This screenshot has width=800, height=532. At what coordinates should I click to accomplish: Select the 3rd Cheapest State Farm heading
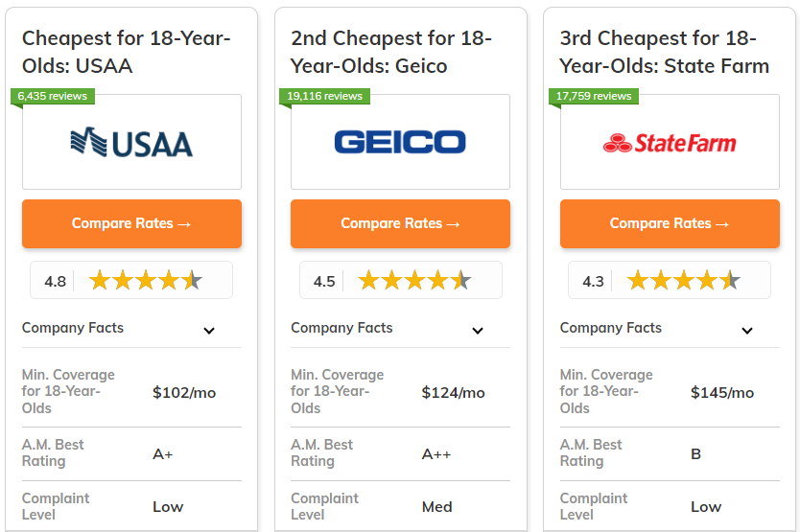pyautogui.click(x=665, y=52)
